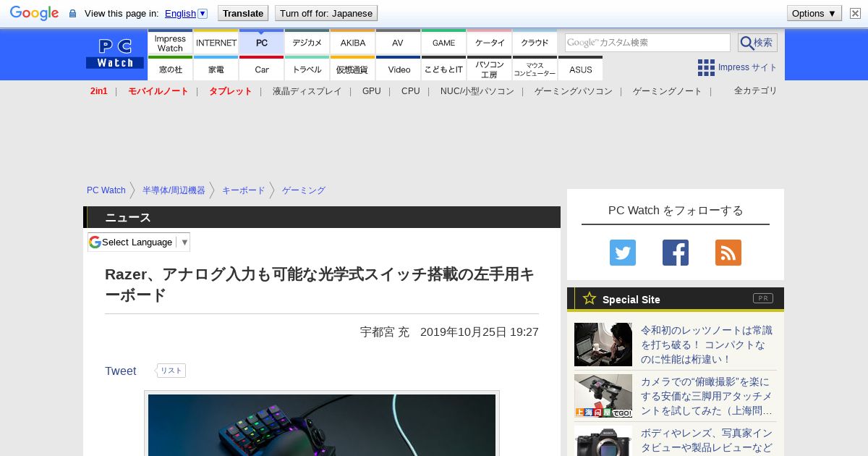Viewport: 868px width, 456px height.
Task: Open the Sony camera article thumbnail
Action: click(603, 441)
